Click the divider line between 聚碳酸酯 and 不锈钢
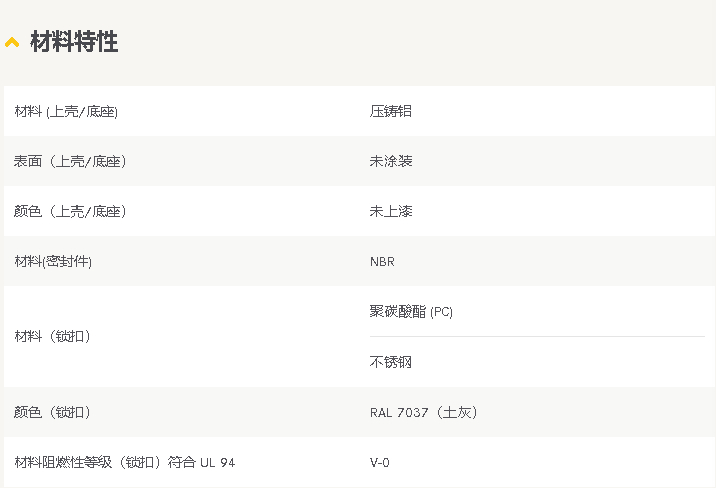716x488 pixels. tap(537, 336)
